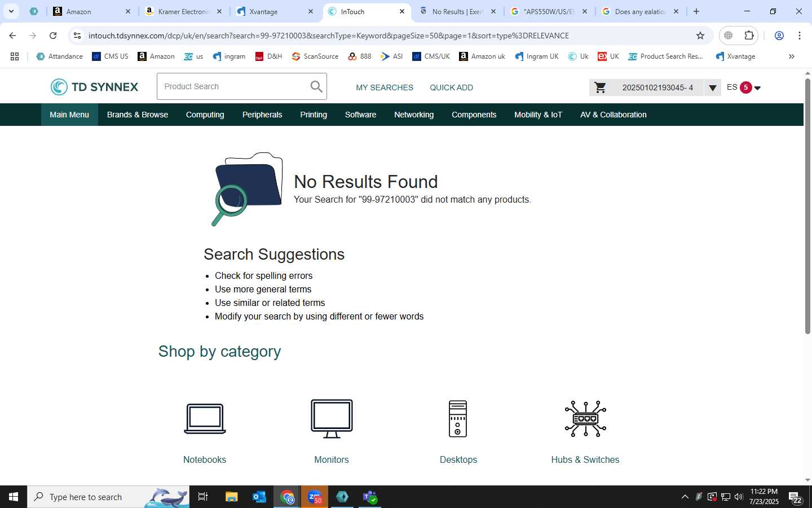Open Ingram UK bookmark
Viewport: 812px width, 508px height.
tap(537, 56)
